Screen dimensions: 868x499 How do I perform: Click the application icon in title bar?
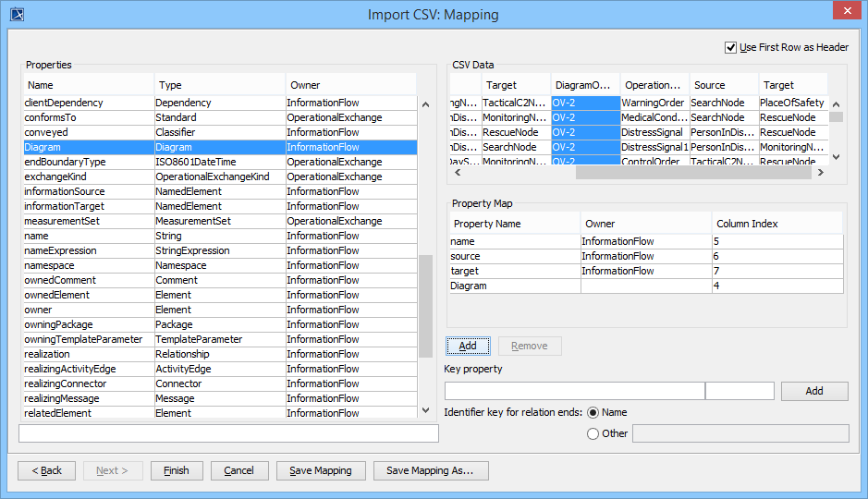[16, 14]
